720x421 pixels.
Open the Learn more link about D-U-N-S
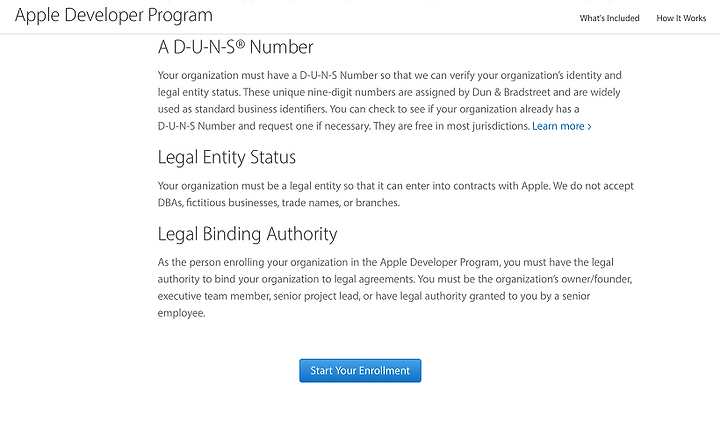[562, 126]
